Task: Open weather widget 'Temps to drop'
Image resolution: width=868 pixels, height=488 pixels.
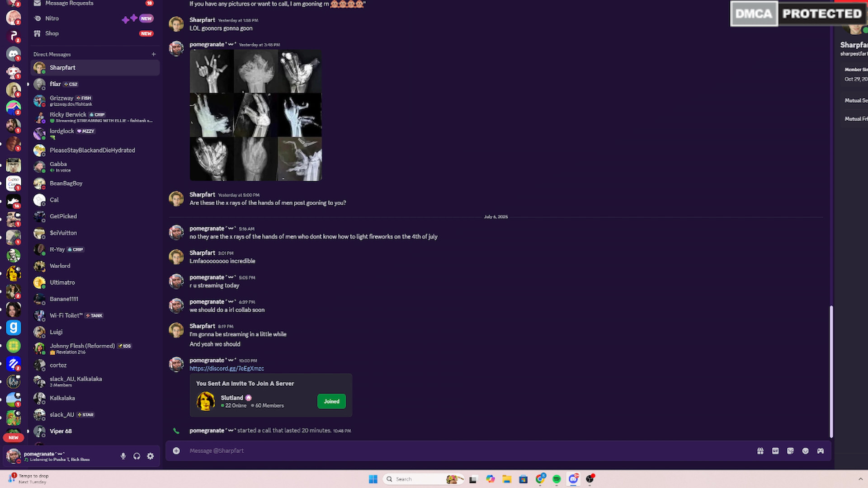Action: (29, 479)
